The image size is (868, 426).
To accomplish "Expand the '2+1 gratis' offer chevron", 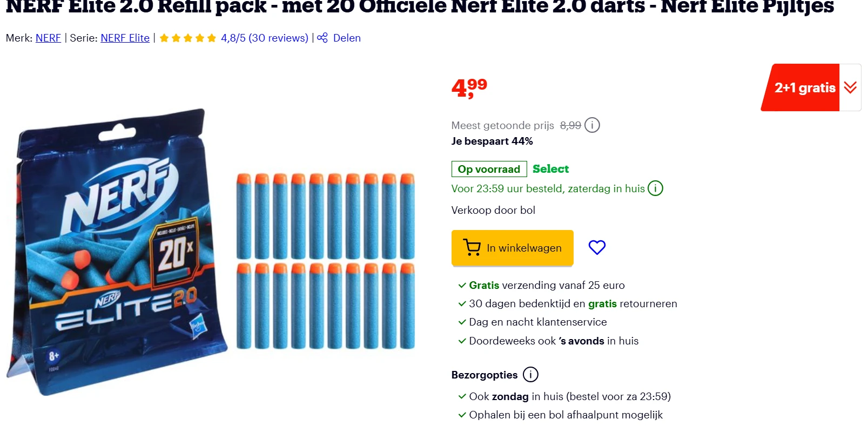I will [x=849, y=87].
